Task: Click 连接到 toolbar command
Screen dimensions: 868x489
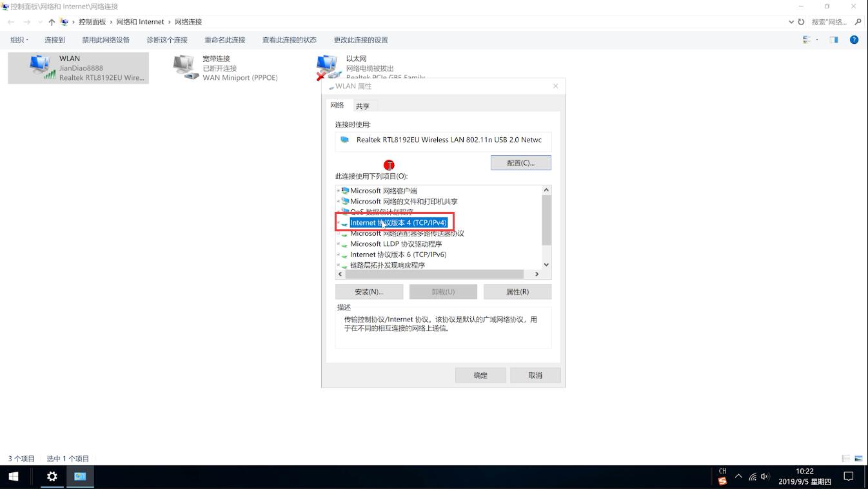Action: tap(55, 40)
